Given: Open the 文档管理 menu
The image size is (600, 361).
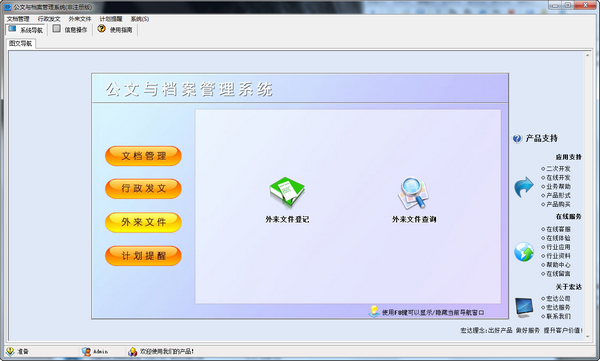Looking at the screenshot, I should coord(18,19).
